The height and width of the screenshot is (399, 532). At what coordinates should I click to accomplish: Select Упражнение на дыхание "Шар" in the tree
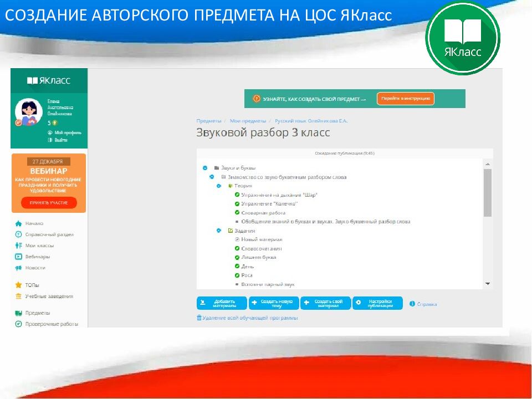(279, 195)
